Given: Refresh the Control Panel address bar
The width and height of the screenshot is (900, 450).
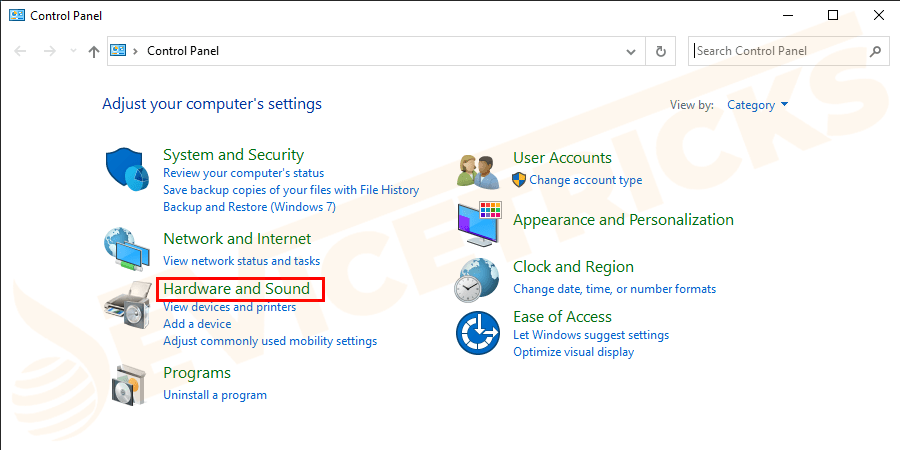Looking at the screenshot, I should [660, 51].
